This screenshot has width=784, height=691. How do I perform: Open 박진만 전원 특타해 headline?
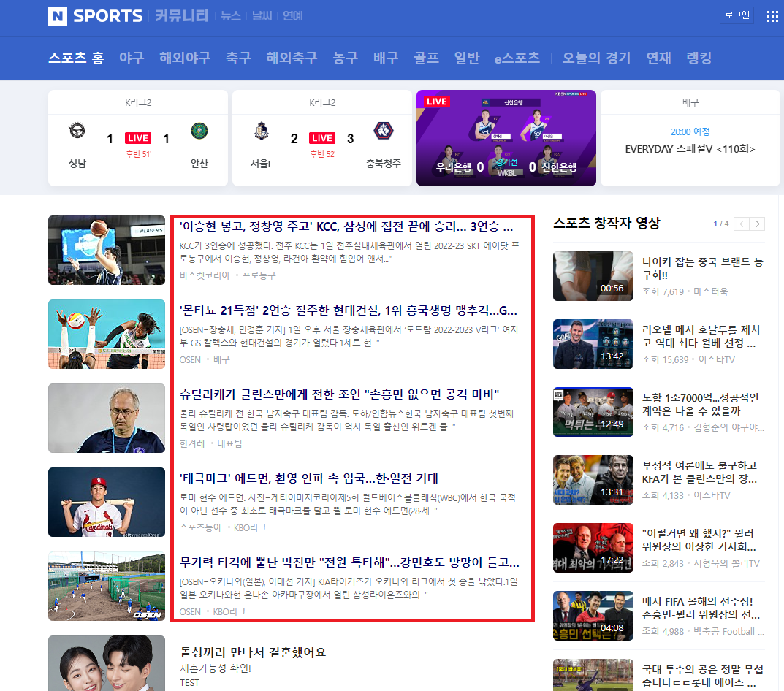point(349,562)
